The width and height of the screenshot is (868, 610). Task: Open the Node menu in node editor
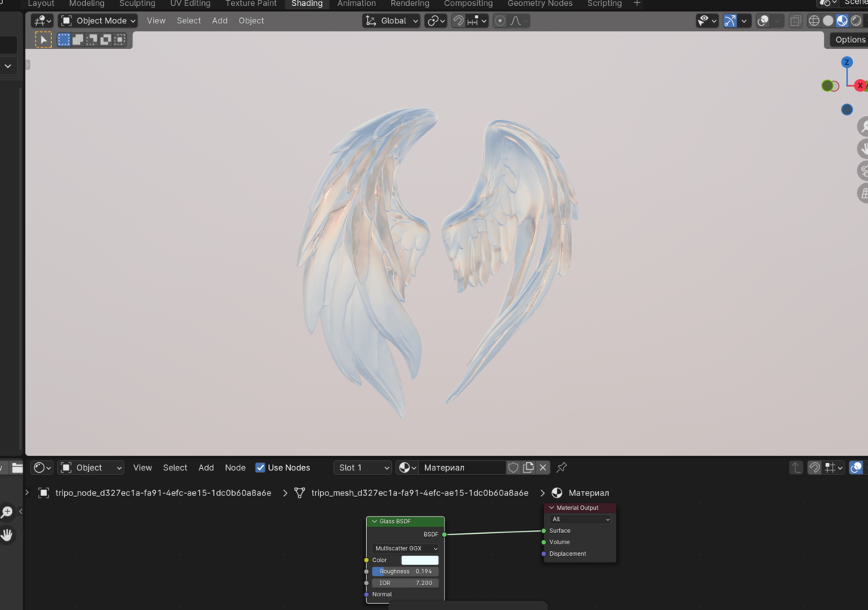pos(235,467)
